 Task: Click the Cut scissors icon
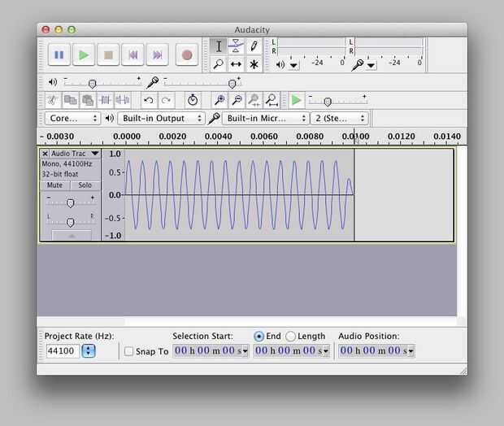52,100
